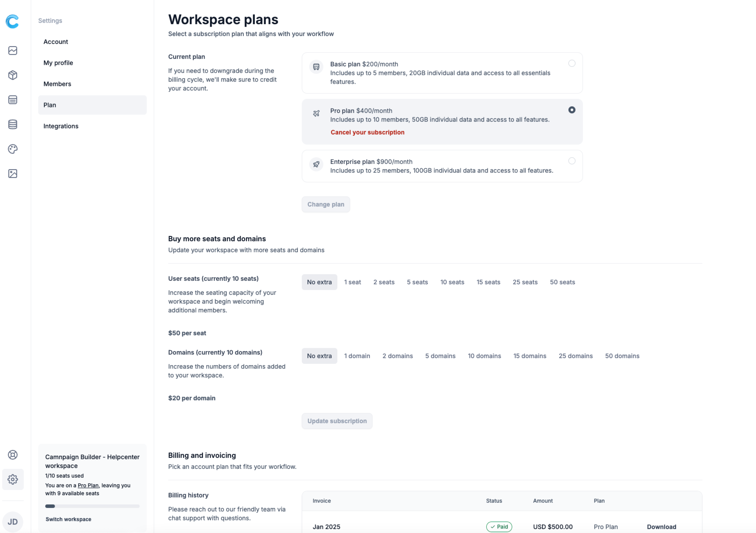
Task: Click the Pro plan radio button
Action: coord(572,110)
